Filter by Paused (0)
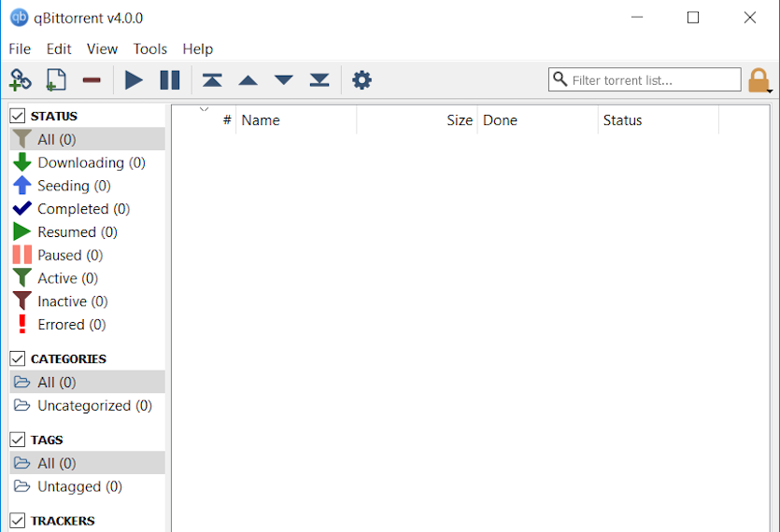The image size is (780, 532). coord(87,255)
